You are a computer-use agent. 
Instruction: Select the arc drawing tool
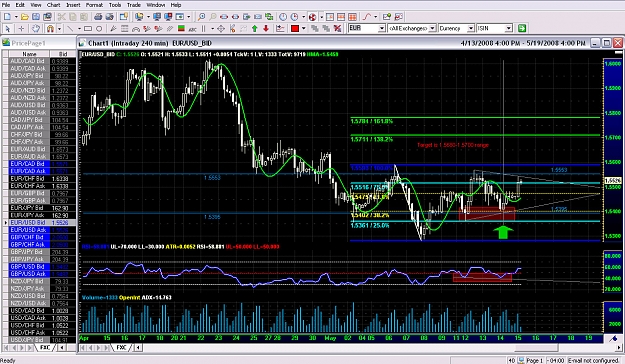[x=136, y=29]
